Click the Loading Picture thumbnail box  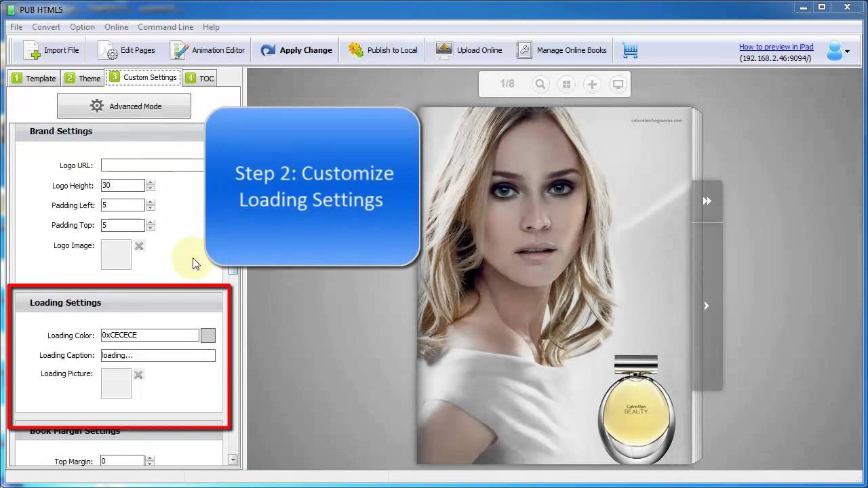pos(116,383)
